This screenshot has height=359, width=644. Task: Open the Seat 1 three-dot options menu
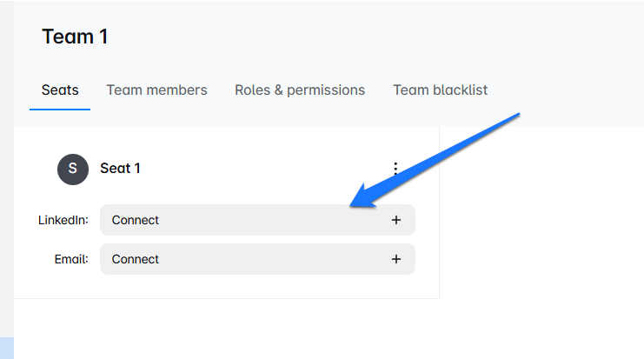coord(396,169)
